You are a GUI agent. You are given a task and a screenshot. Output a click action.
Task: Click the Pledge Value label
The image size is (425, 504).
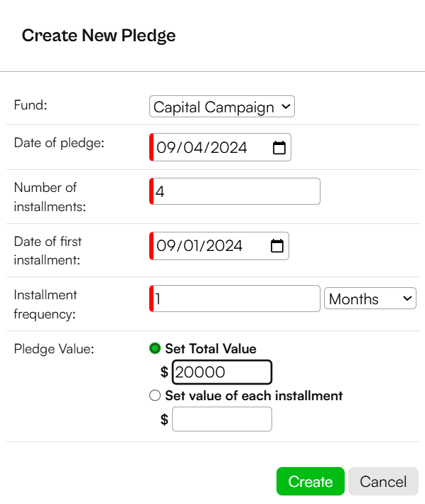pyautogui.click(x=54, y=349)
